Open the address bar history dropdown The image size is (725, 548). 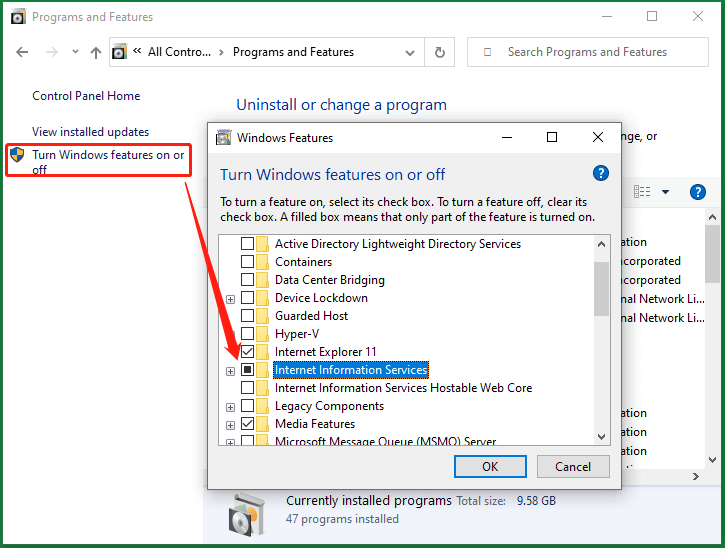point(410,53)
